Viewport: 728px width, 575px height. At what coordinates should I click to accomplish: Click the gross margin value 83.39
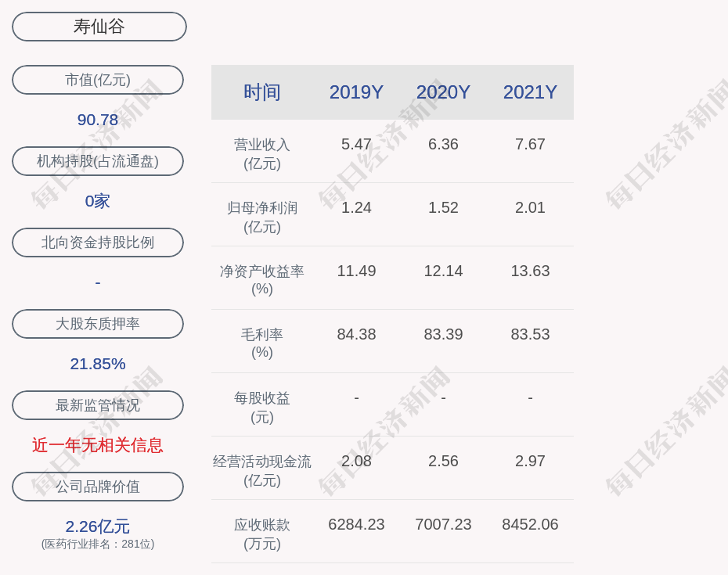[443, 334]
